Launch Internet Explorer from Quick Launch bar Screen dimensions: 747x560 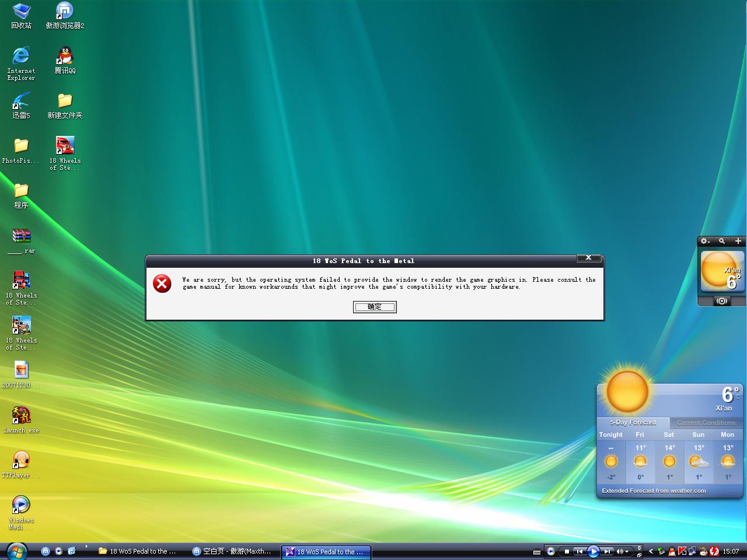point(72,551)
